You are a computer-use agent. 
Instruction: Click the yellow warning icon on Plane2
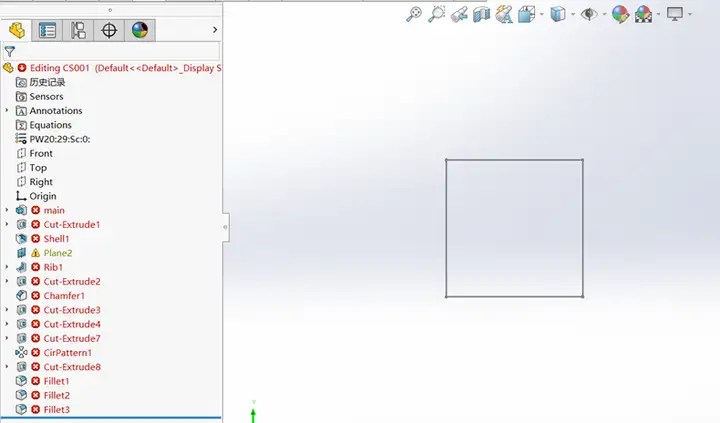(36, 253)
